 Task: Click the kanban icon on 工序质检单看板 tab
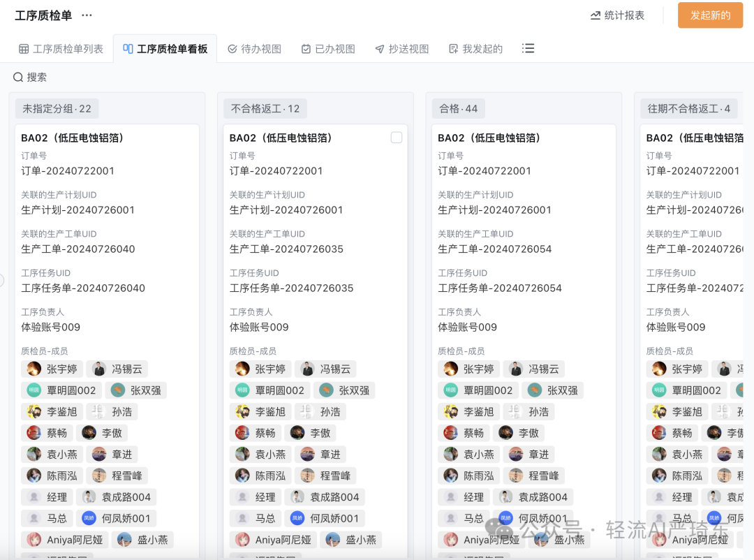[126, 48]
